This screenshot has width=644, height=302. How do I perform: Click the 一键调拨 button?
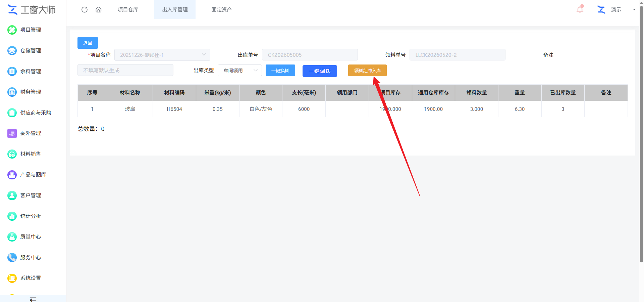click(320, 71)
